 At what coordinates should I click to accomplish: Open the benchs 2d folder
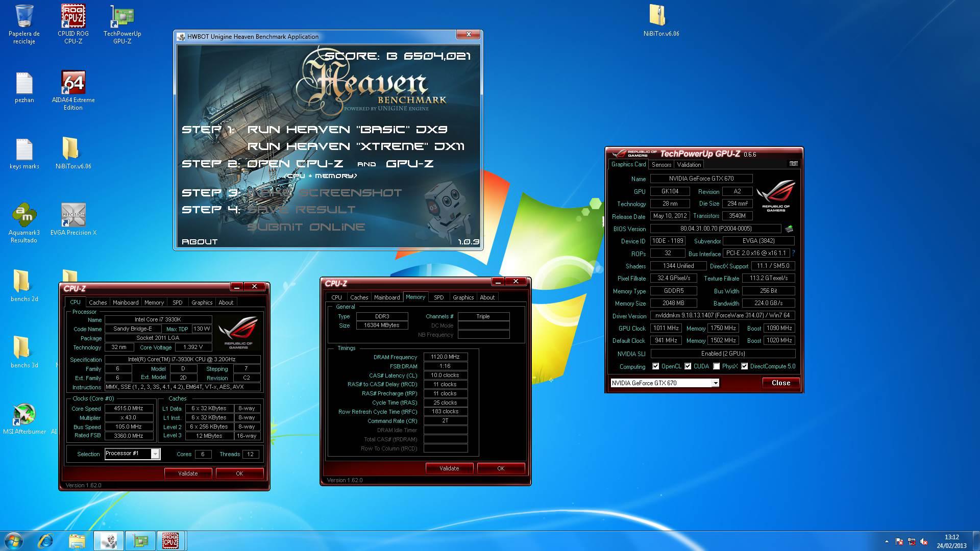(24, 286)
